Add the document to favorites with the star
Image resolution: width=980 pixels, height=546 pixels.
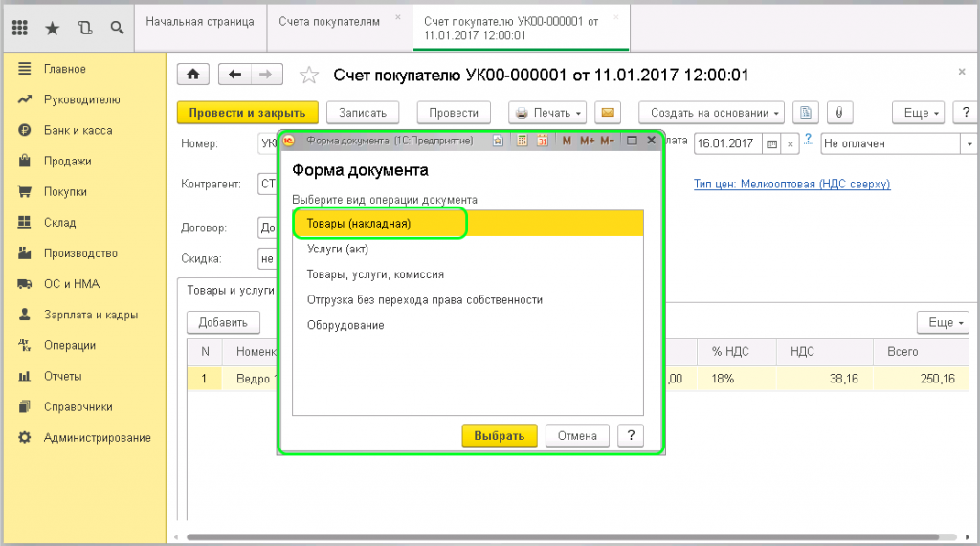click(308, 75)
